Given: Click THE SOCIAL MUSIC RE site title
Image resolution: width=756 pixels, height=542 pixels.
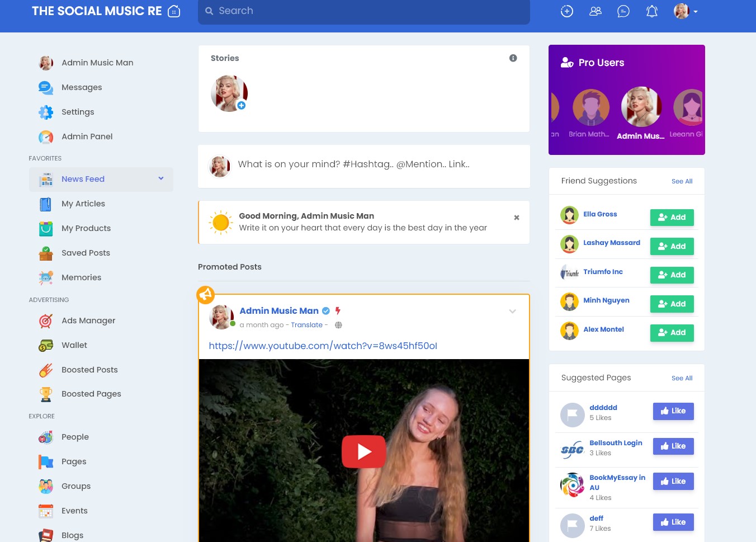Looking at the screenshot, I should (97, 11).
